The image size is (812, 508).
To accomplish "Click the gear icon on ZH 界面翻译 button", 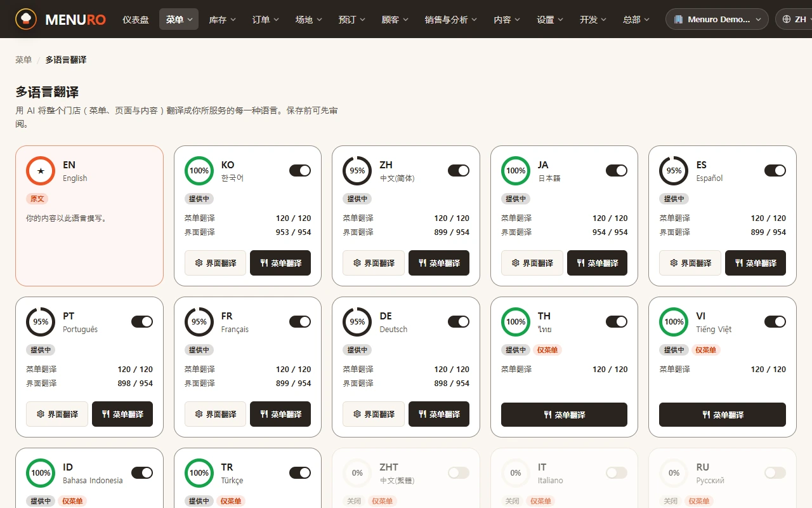I will [x=357, y=263].
